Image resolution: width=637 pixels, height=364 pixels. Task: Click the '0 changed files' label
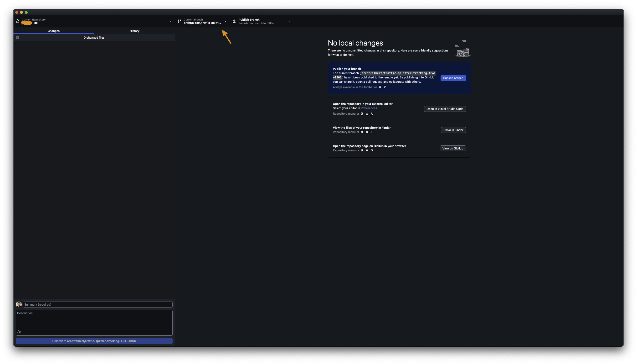pos(94,38)
